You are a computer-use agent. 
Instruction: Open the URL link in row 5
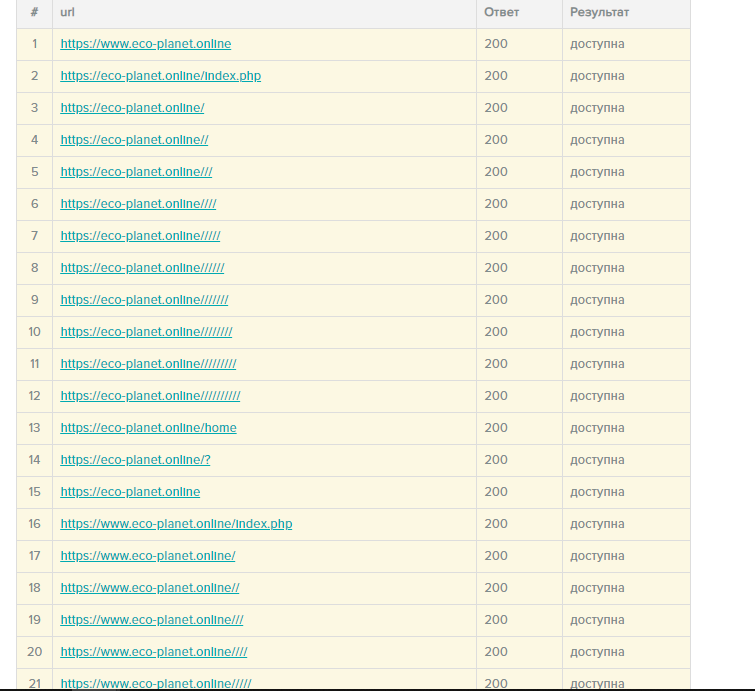(136, 172)
